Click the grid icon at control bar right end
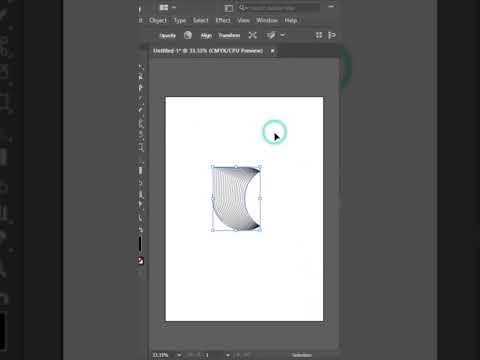This screenshot has width=480, height=360. tap(319, 35)
